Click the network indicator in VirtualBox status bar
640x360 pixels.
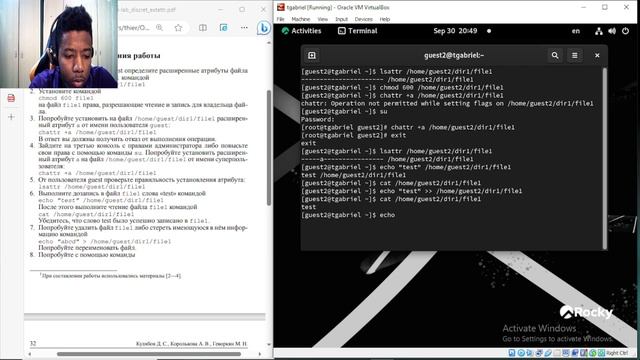pyautogui.click(x=539, y=353)
